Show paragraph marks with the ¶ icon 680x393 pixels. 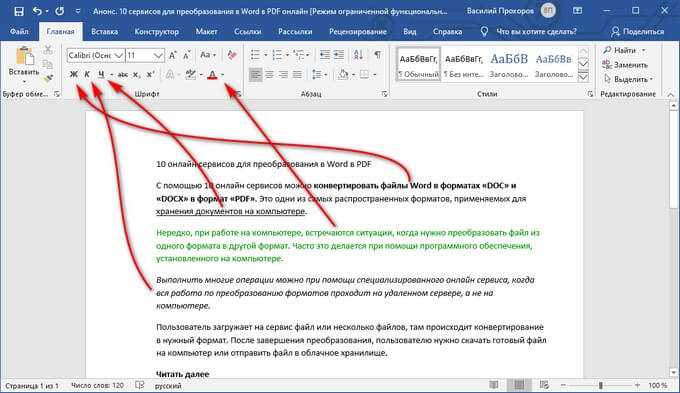point(378,55)
